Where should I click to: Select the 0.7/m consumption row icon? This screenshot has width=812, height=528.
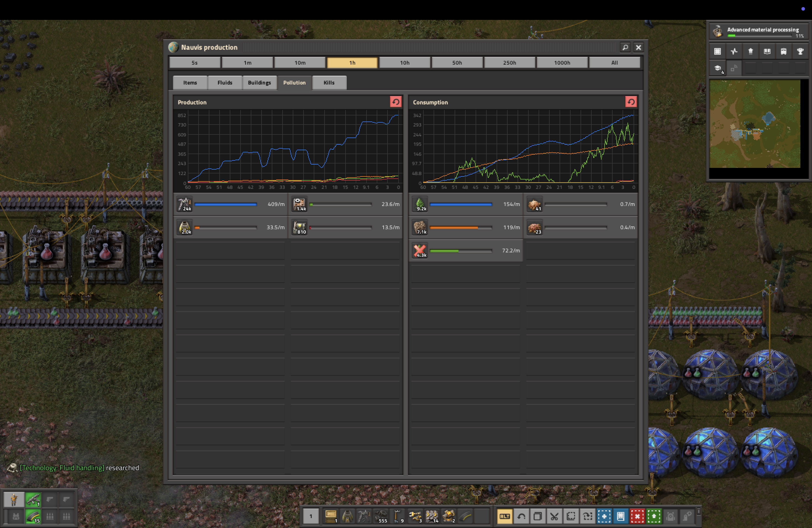534,204
